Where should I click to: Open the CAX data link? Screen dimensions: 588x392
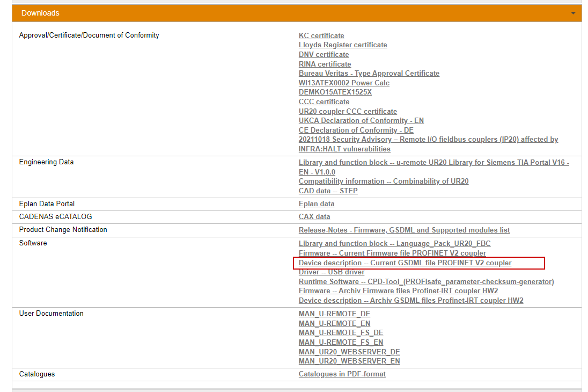point(314,216)
